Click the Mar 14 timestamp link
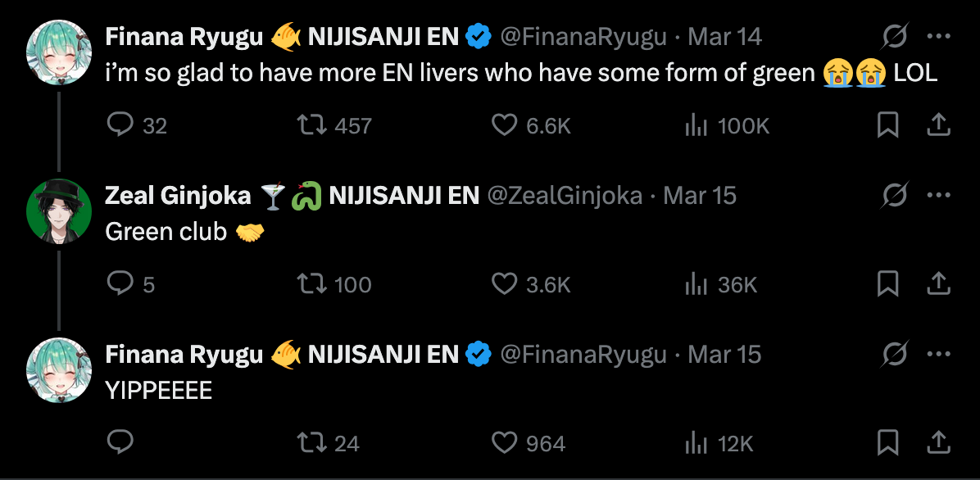 [x=724, y=37]
